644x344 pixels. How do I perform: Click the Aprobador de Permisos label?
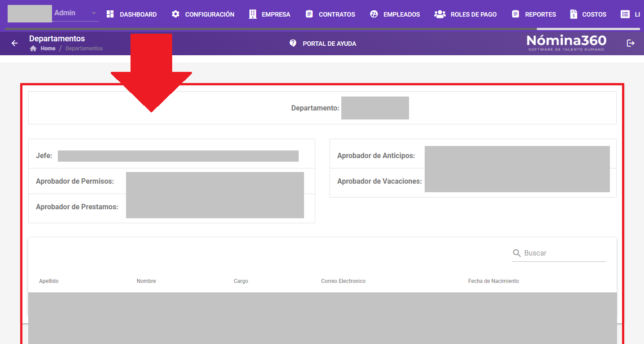point(75,181)
